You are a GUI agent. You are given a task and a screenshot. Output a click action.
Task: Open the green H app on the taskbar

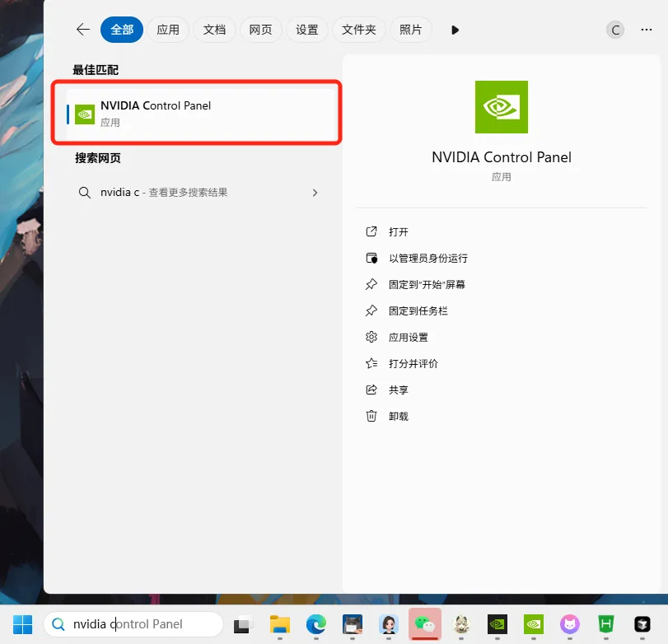click(605, 624)
